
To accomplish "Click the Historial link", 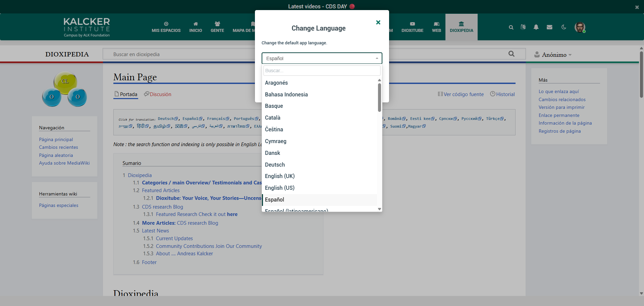I will pyautogui.click(x=502, y=94).
